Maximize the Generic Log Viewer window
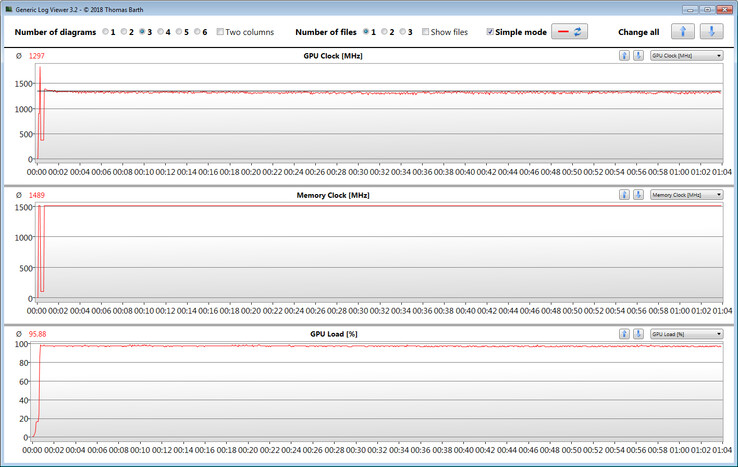Image resolution: width=738 pixels, height=467 pixels. tap(707, 9)
